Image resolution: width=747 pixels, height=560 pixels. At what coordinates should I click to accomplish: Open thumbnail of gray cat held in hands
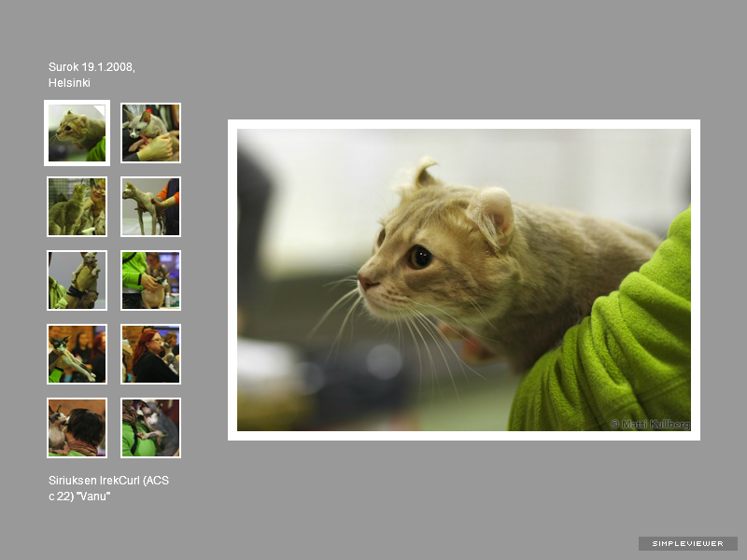[x=150, y=133]
